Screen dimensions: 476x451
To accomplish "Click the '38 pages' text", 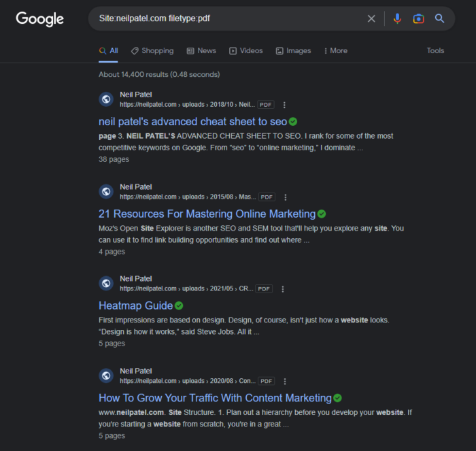I will 114,159.
